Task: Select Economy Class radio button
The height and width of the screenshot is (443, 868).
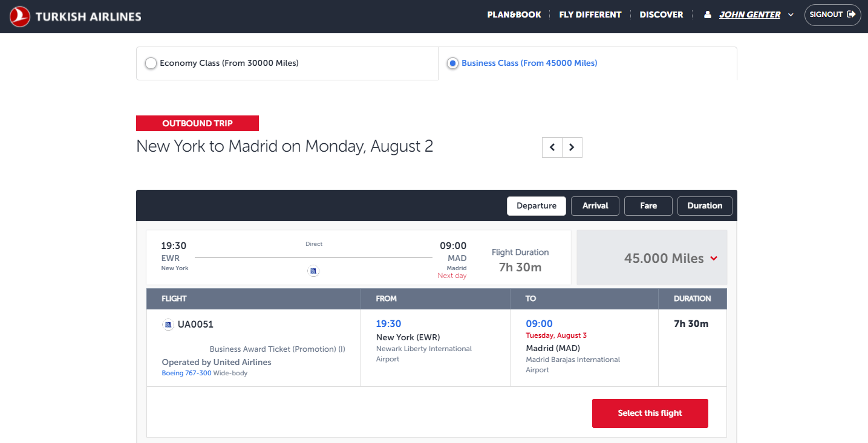Action: pyautogui.click(x=151, y=63)
